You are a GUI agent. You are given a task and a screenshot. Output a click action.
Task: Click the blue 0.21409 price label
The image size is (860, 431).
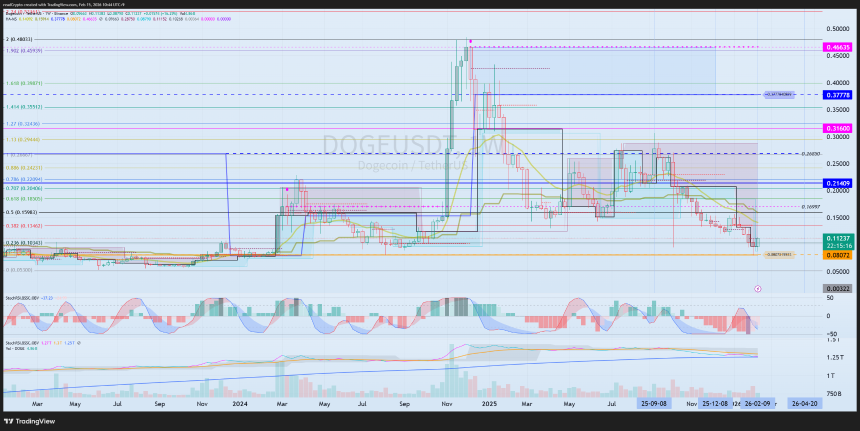click(x=839, y=183)
